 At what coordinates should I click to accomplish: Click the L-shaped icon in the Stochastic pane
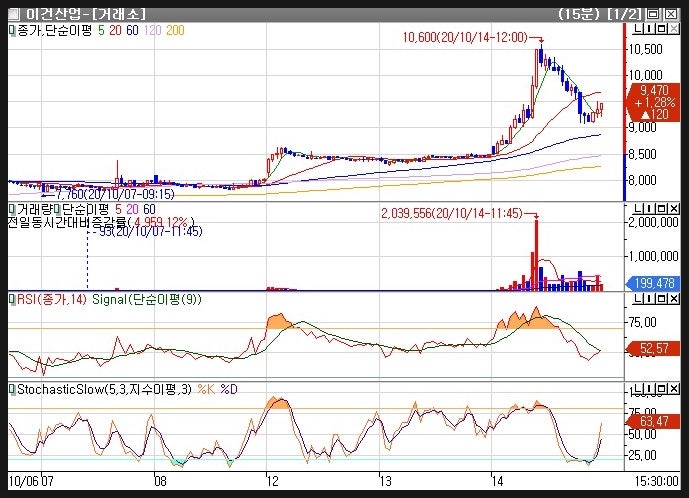coord(638,389)
